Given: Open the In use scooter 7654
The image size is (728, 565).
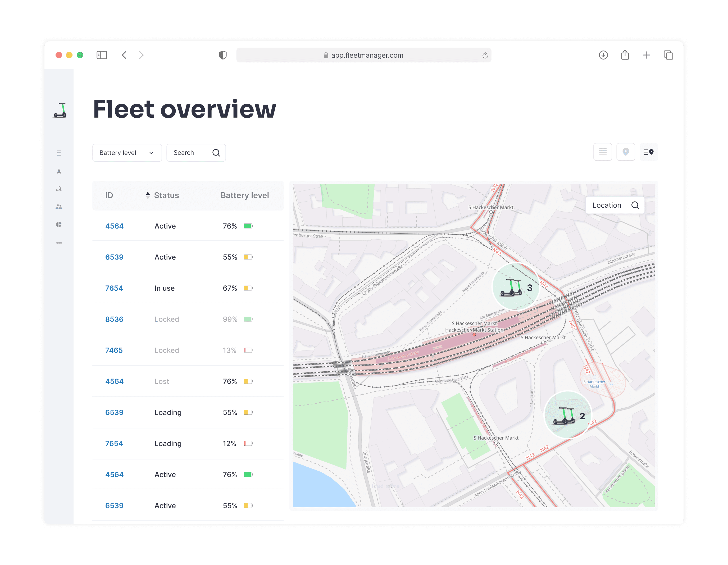Looking at the screenshot, I should click(x=114, y=288).
